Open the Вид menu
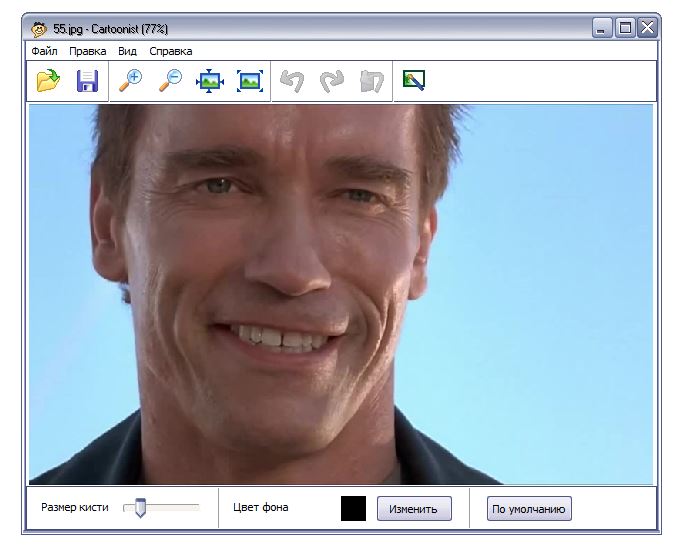The height and width of the screenshot is (554, 699). point(127,51)
